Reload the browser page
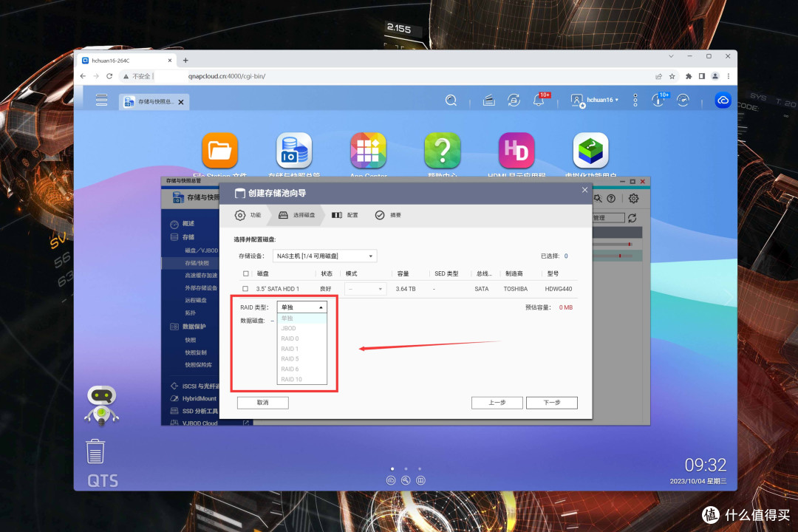This screenshot has width=798, height=532. (x=109, y=76)
